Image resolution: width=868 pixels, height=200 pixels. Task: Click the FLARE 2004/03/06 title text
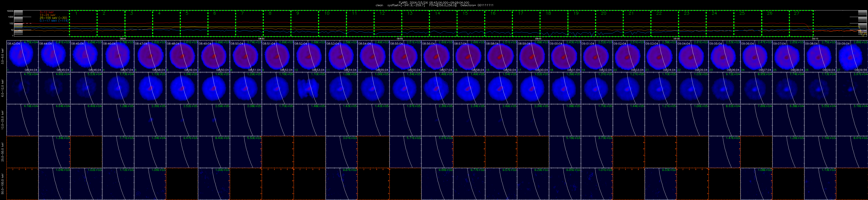434,2
